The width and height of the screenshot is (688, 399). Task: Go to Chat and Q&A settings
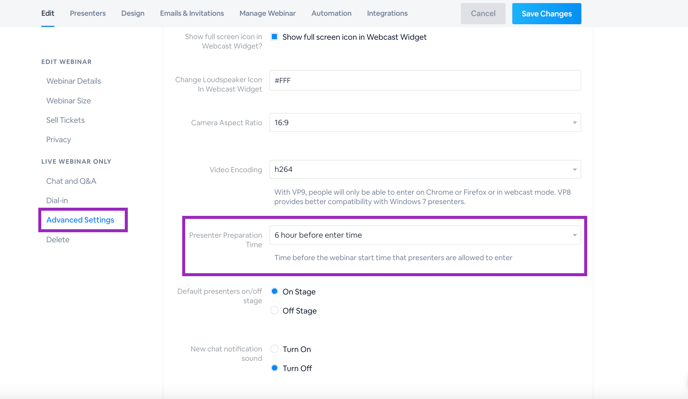pyautogui.click(x=71, y=181)
